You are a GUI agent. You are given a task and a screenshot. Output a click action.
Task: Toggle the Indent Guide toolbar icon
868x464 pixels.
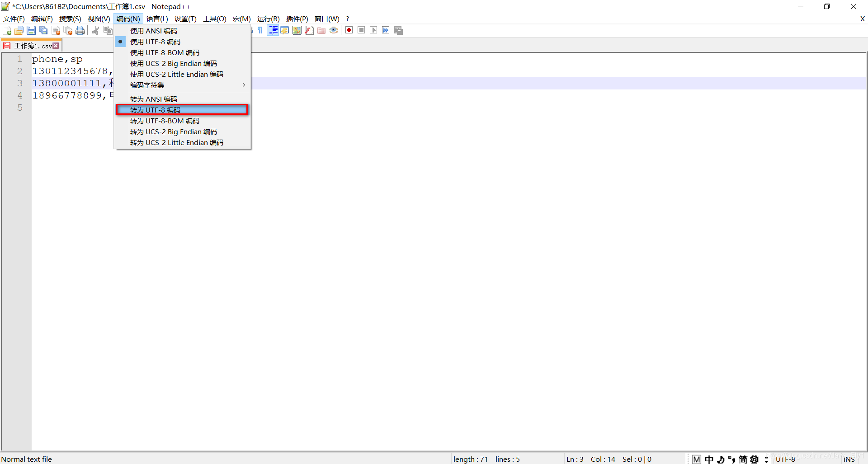pos(273,30)
